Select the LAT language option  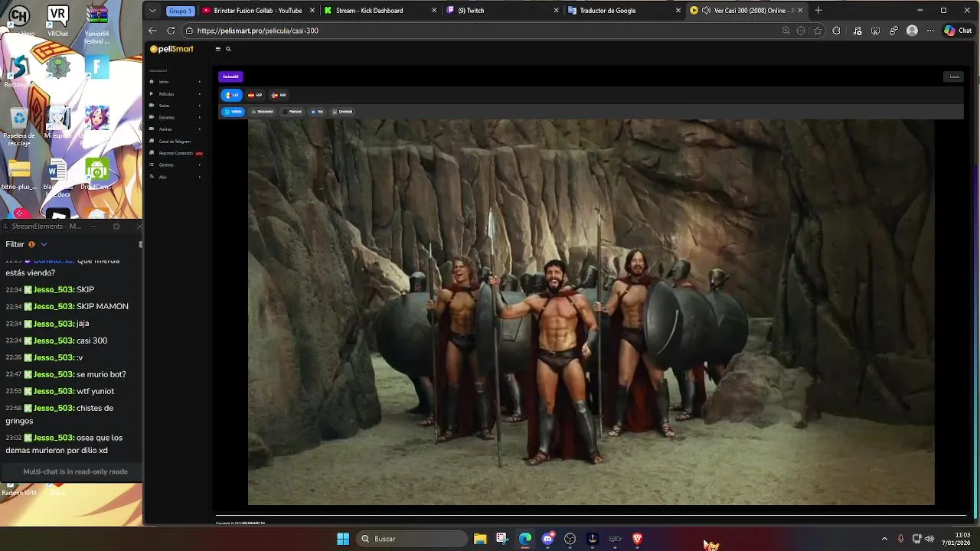point(231,95)
